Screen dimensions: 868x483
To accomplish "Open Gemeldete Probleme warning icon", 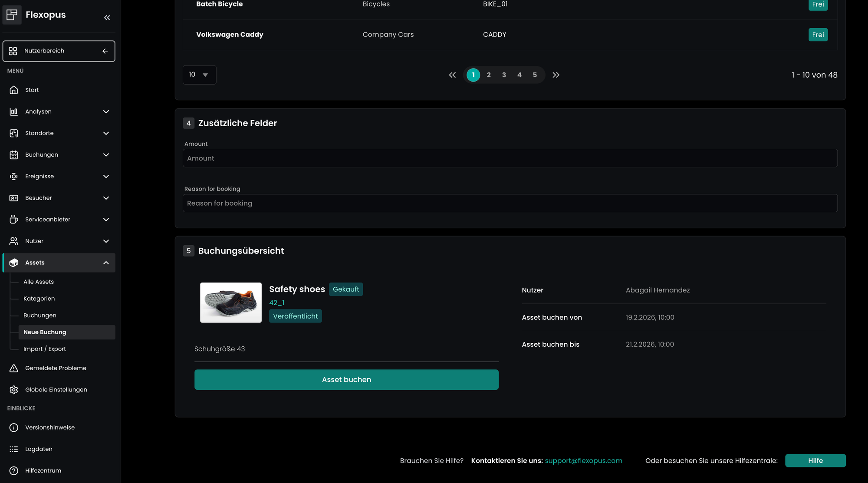I will tap(14, 368).
